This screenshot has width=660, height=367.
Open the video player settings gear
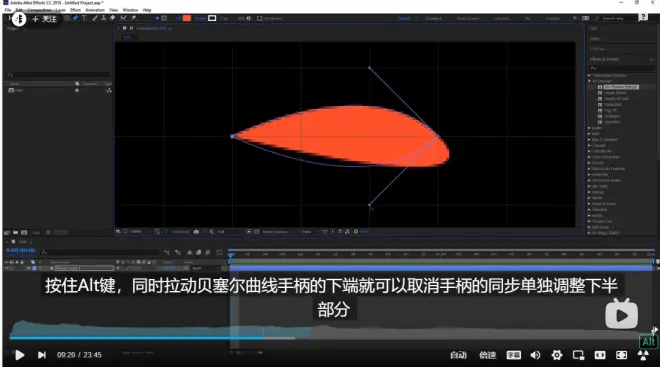(557, 355)
